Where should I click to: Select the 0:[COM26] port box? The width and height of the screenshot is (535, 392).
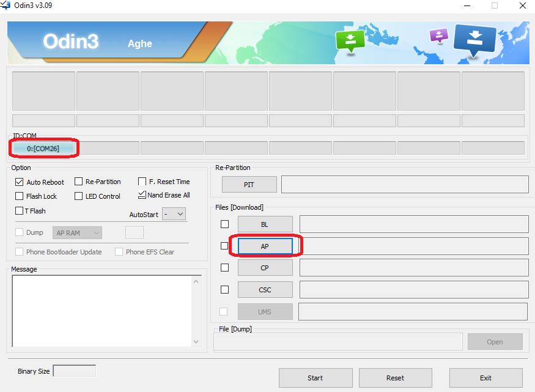[43, 149]
